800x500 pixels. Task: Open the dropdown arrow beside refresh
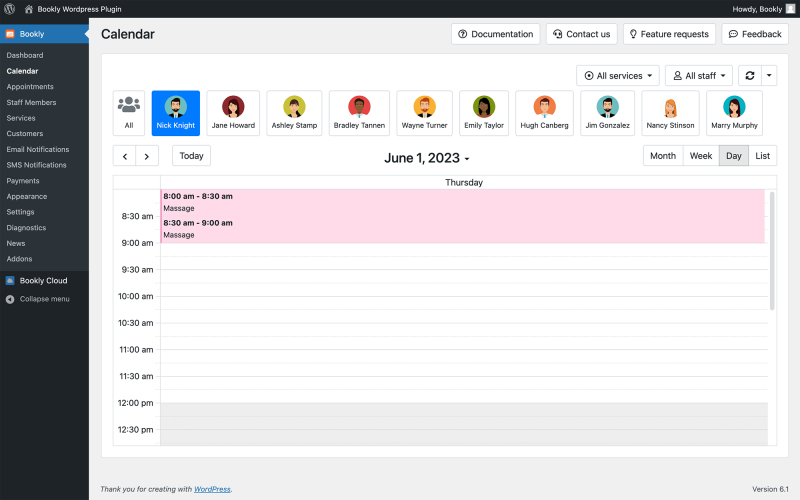click(769, 76)
